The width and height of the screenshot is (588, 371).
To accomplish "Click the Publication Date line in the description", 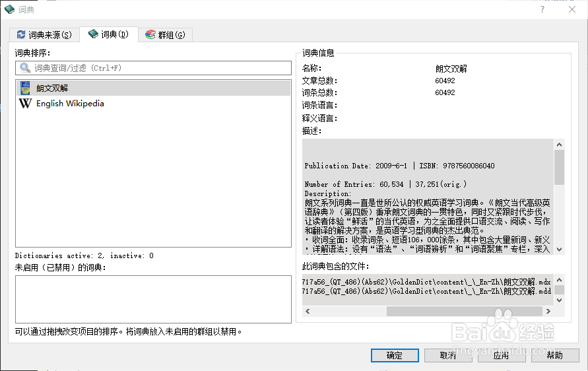I will click(x=399, y=166).
